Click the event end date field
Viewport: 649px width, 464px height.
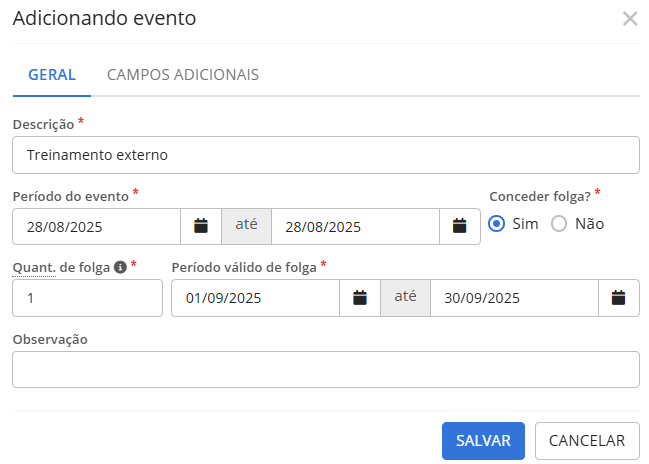coord(355,226)
